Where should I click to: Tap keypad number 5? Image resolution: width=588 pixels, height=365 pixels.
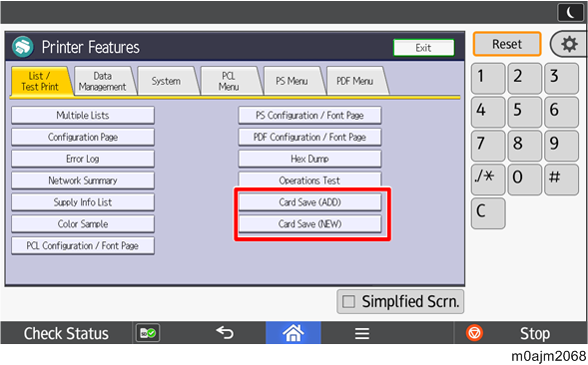[x=525, y=112]
